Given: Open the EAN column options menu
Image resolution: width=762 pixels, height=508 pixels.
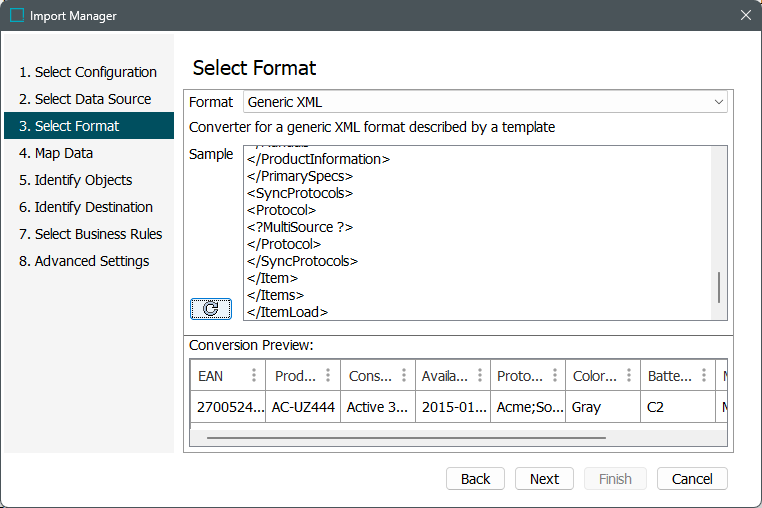Looking at the screenshot, I should 254,376.
